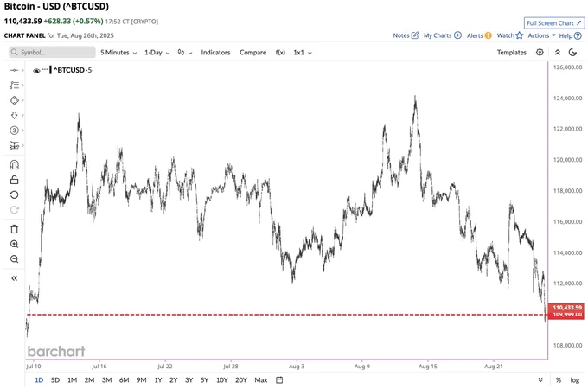Zoom out of the chart

click(14, 259)
